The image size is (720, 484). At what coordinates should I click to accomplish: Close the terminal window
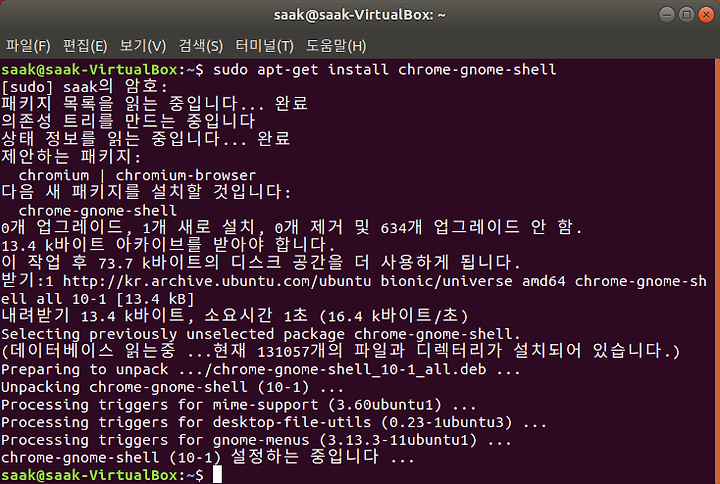(x=706, y=15)
